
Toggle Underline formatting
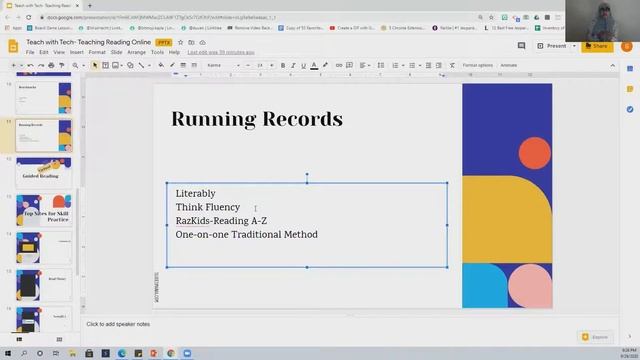[303, 65]
